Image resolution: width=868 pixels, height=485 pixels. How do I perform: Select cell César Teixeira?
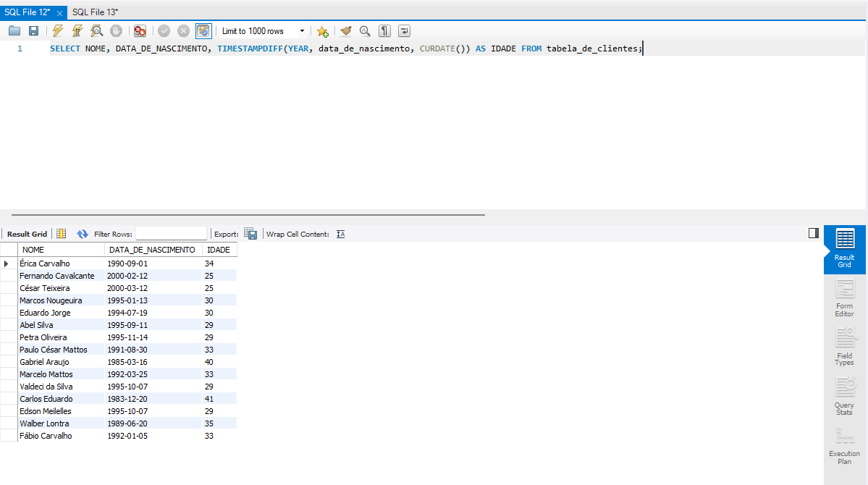(x=61, y=288)
